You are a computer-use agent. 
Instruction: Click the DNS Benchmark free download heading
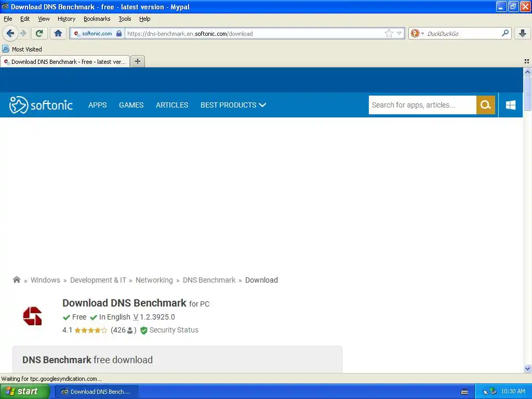(87, 360)
